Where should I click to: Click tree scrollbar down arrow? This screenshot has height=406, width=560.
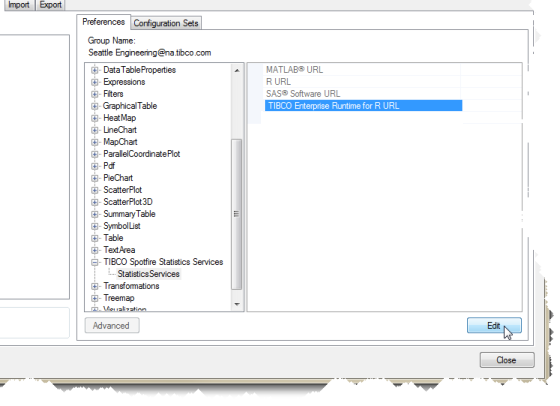click(x=236, y=304)
